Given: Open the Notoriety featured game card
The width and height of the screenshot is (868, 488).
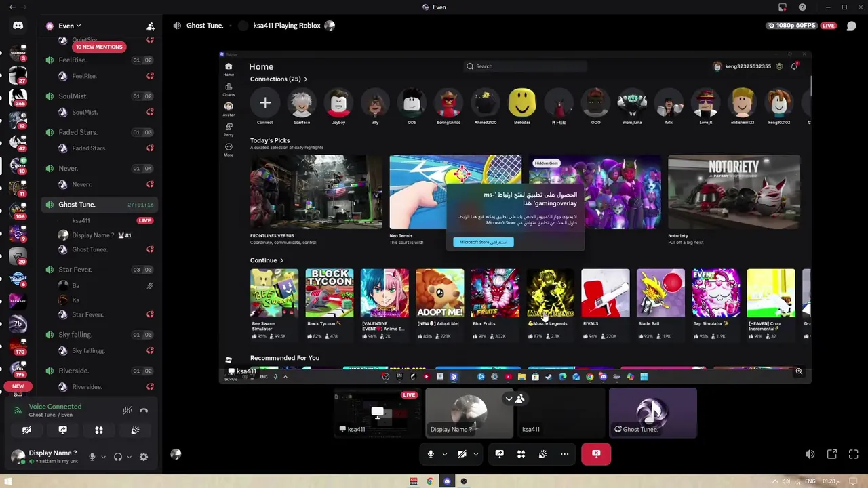Looking at the screenshot, I should tap(734, 200).
